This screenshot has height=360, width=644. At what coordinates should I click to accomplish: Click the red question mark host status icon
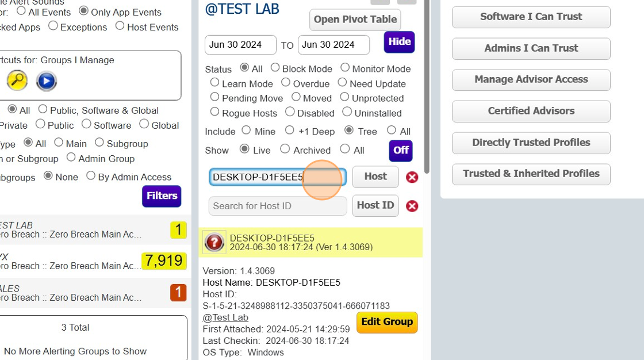coord(214,242)
